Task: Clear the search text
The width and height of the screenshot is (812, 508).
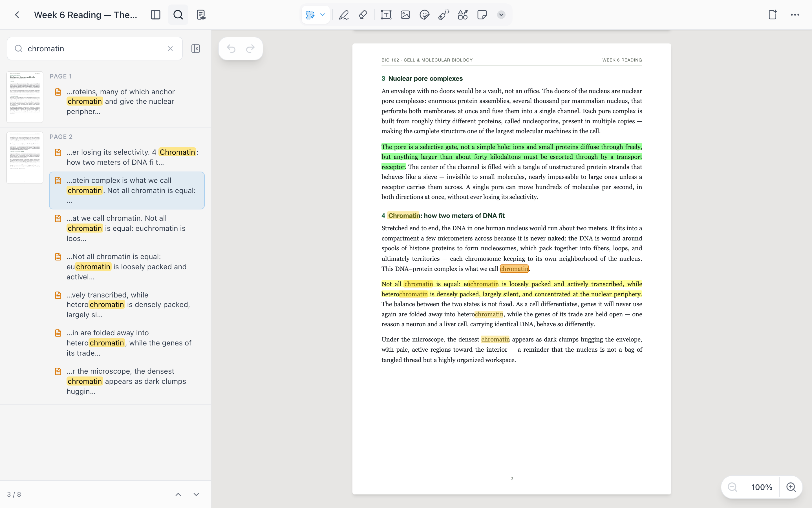Action: 170,49
